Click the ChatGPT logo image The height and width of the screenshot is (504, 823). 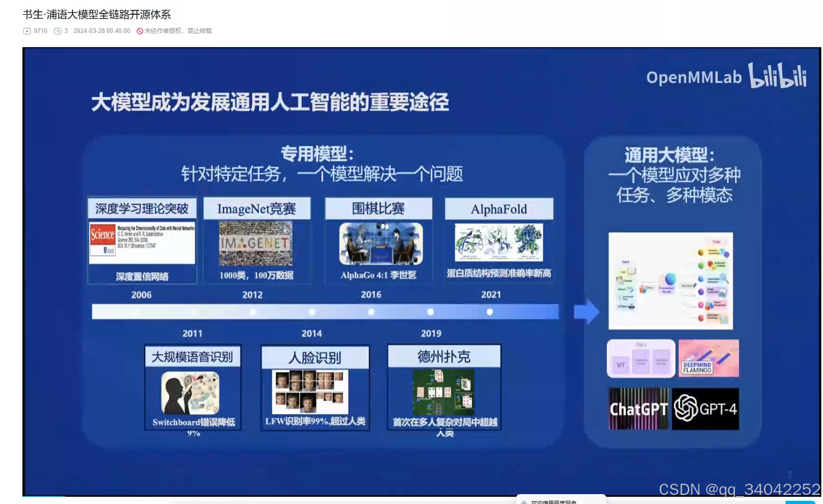click(639, 409)
